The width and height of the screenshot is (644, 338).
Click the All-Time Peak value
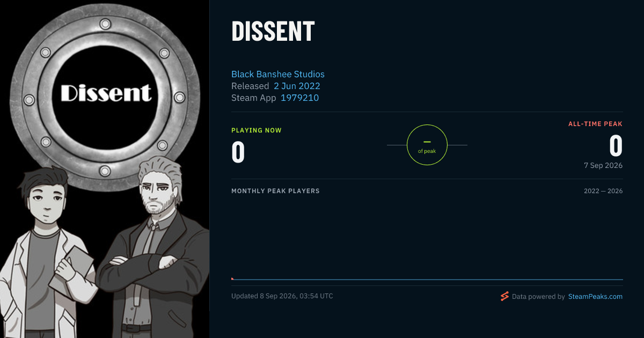[616, 146]
